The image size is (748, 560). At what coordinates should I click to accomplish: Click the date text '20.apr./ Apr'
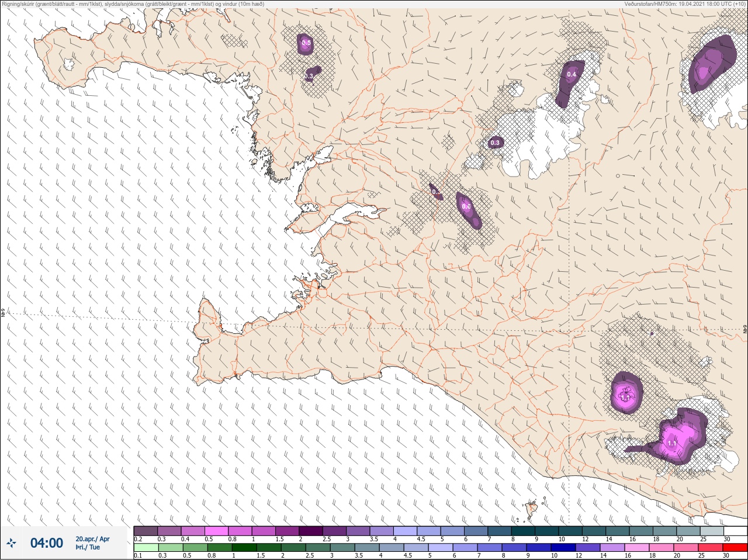pyautogui.click(x=92, y=539)
